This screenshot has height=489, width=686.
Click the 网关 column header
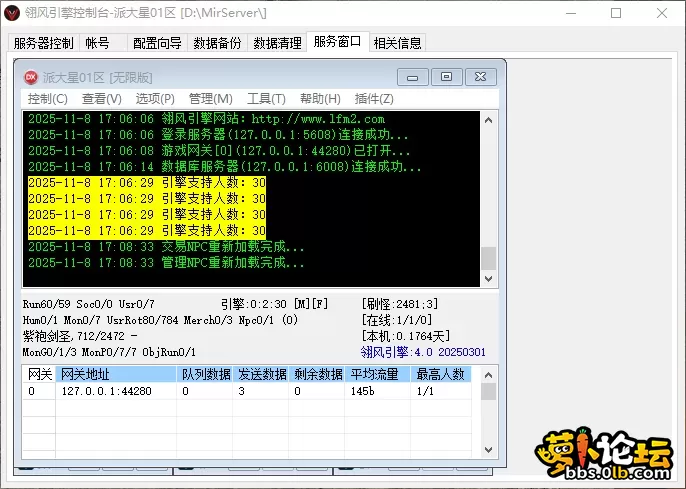39,374
